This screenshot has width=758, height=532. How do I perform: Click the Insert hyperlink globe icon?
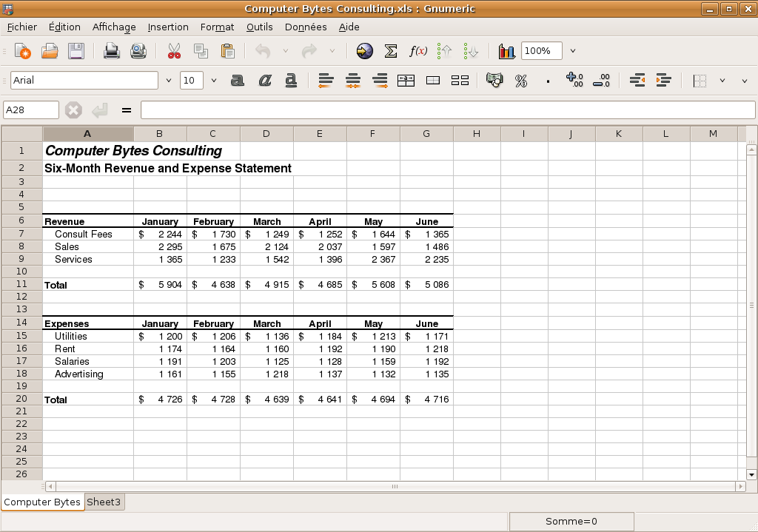tap(364, 51)
